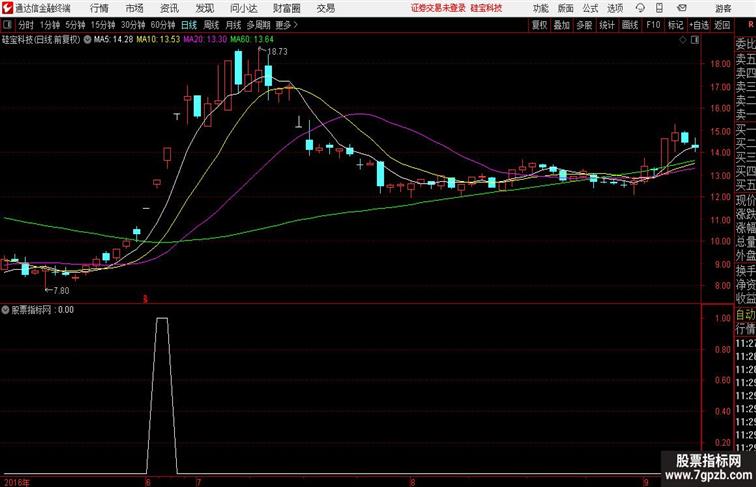
Task: Click the 硅宝科技 stock name in title bar
Action: click(x=486, y=8)
